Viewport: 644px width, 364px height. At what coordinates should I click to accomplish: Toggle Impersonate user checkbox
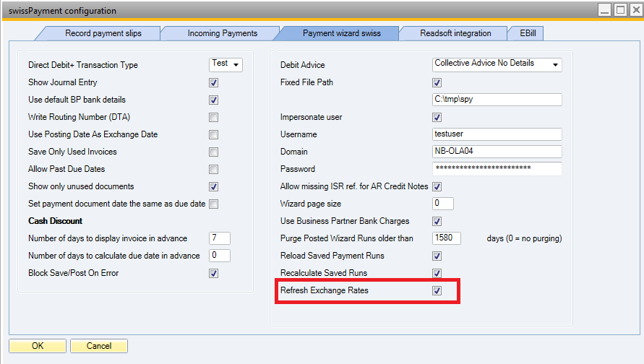tap(437, 117)
